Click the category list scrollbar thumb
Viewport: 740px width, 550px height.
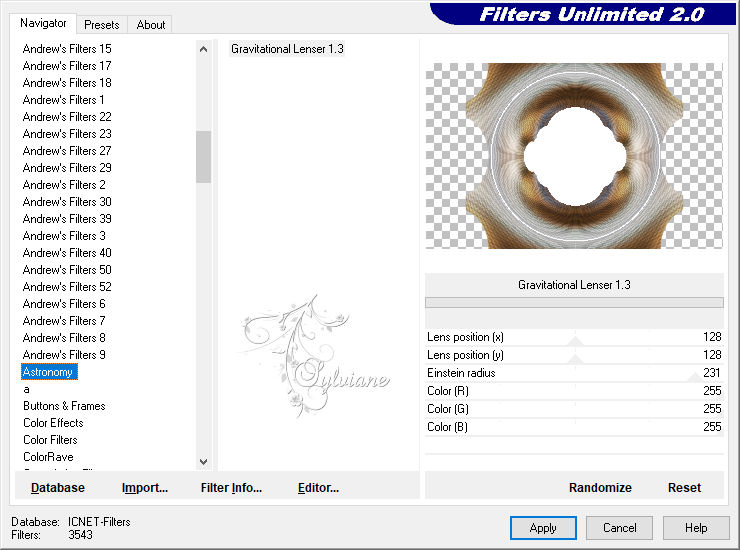click(x=203, y=157)
